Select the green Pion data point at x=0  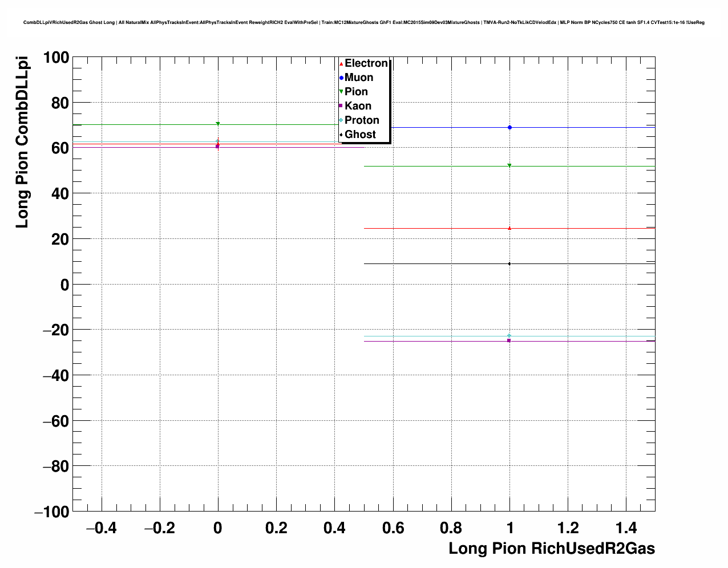point(218,124)
